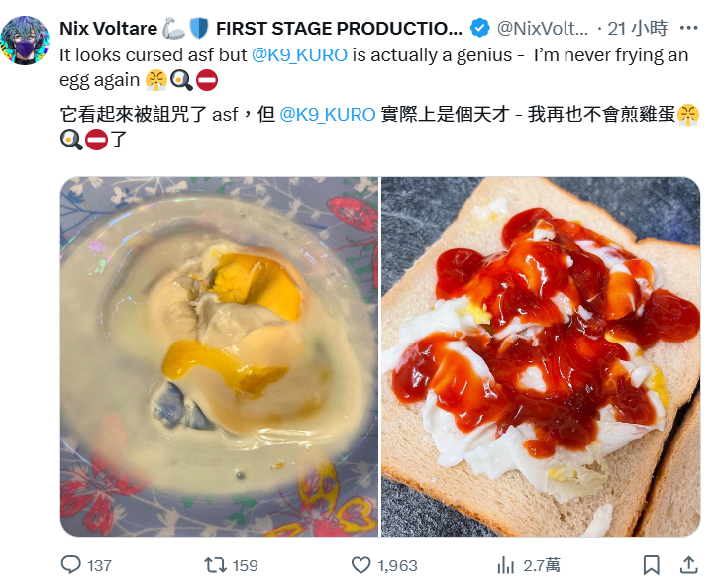Click the share upload icon

point(688,565)
